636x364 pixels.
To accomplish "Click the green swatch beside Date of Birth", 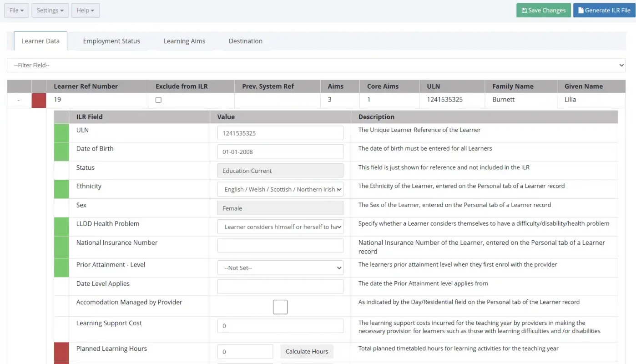I will (61, 152).
